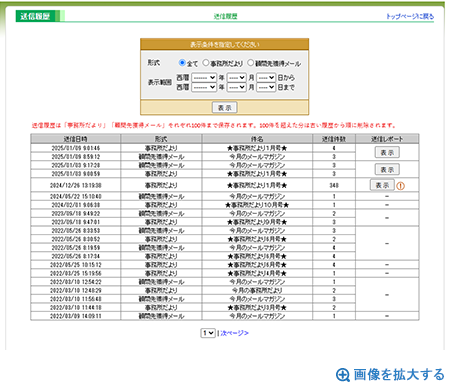Click the date cell 2025/01/09 9:01:46
Image resolution: width=450 pixels, height=386 pixels.
pos(76,148)
